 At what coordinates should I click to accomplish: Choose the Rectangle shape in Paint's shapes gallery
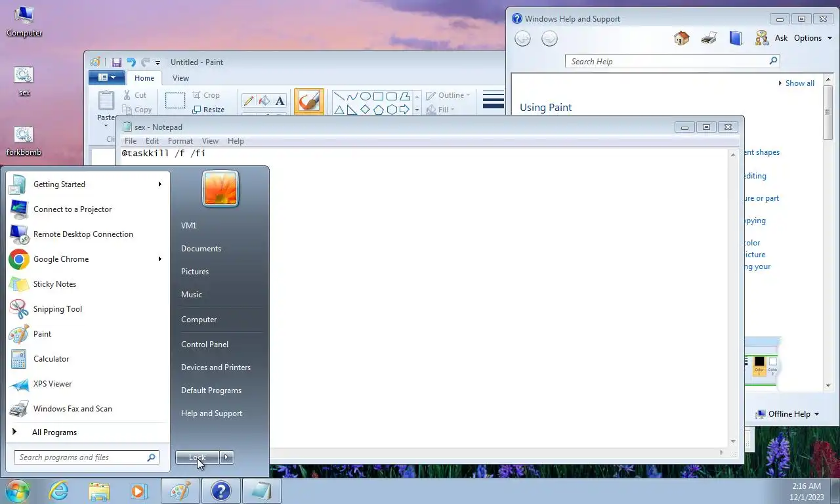point(379,96)
